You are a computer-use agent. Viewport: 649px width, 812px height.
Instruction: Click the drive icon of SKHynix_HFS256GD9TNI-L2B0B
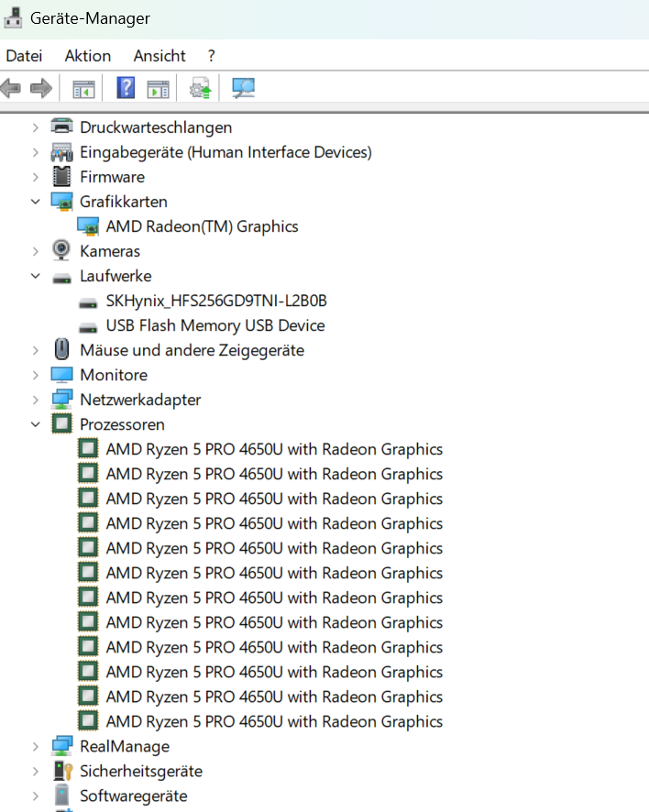pos(88,303)
